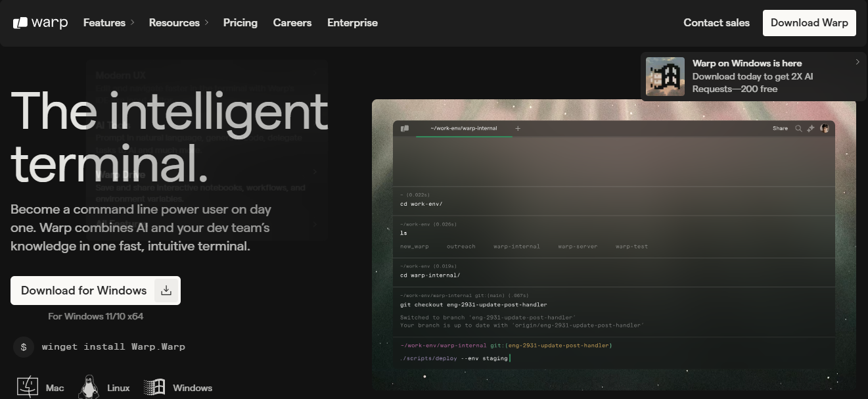This screenshot has height=399, width=868.
Task: Click Share in the terminal window
Action: pyautogui.click(x=780, y=128)
